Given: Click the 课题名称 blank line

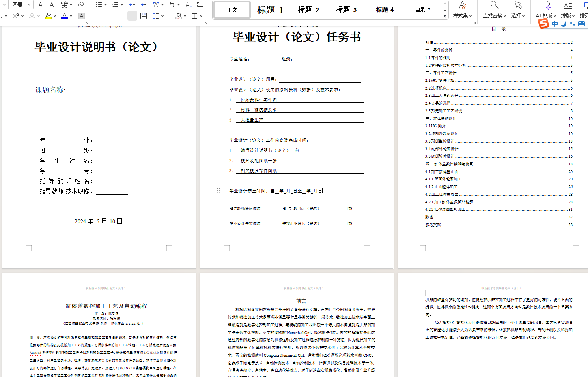Looking at the screenshot, I should tap(108, 90).
